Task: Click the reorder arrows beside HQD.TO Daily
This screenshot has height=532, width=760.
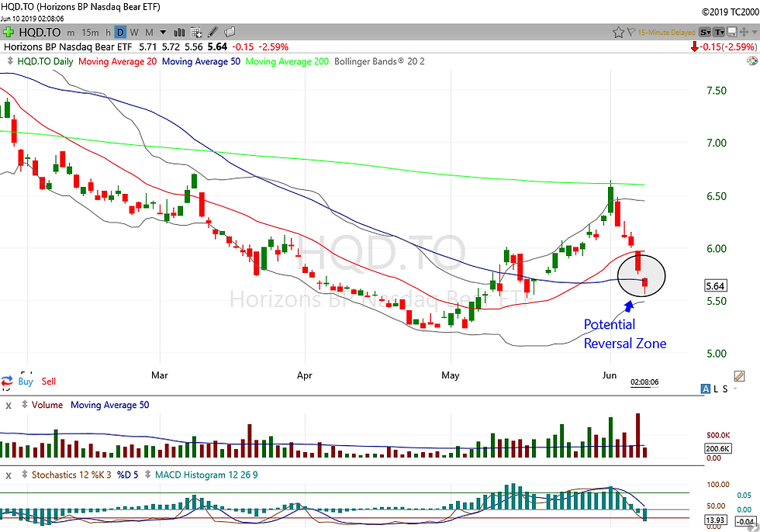Action: click(x=11, y=61)
